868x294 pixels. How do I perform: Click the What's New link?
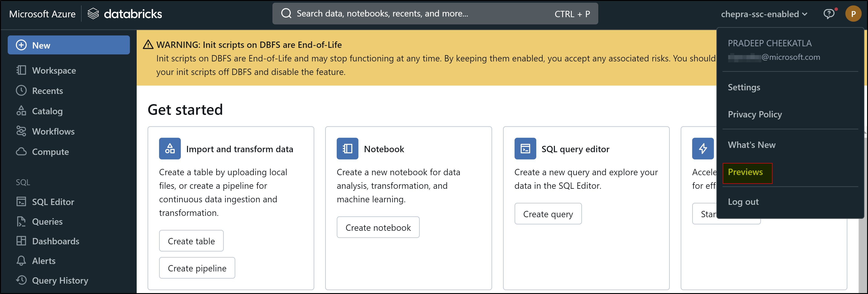751,145
